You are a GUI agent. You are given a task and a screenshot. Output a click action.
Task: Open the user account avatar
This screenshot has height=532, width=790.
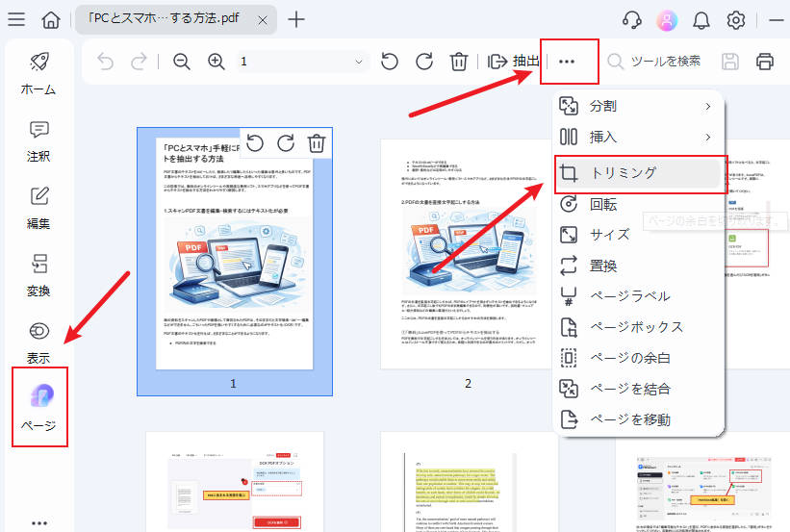[x=667, y=20]
